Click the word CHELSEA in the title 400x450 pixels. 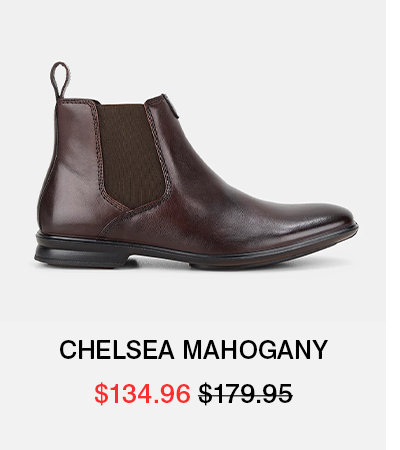(x=117, y=350)
